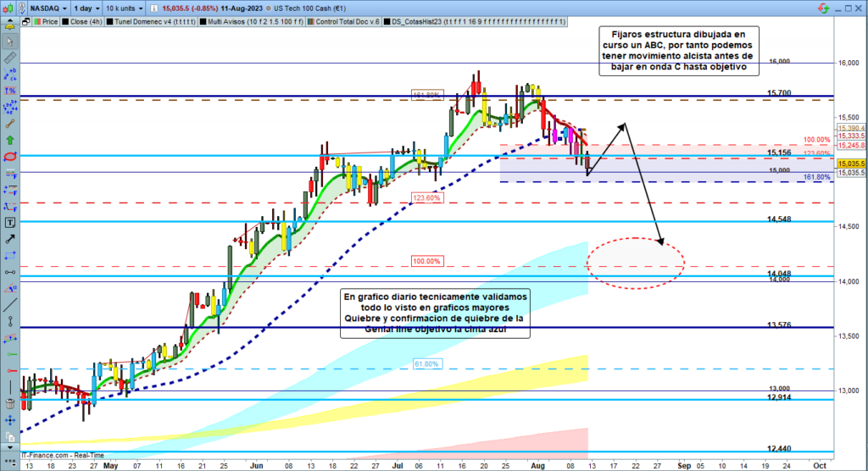Select the text annotation tool
The image size is (868, 471).
coord(11,223)
